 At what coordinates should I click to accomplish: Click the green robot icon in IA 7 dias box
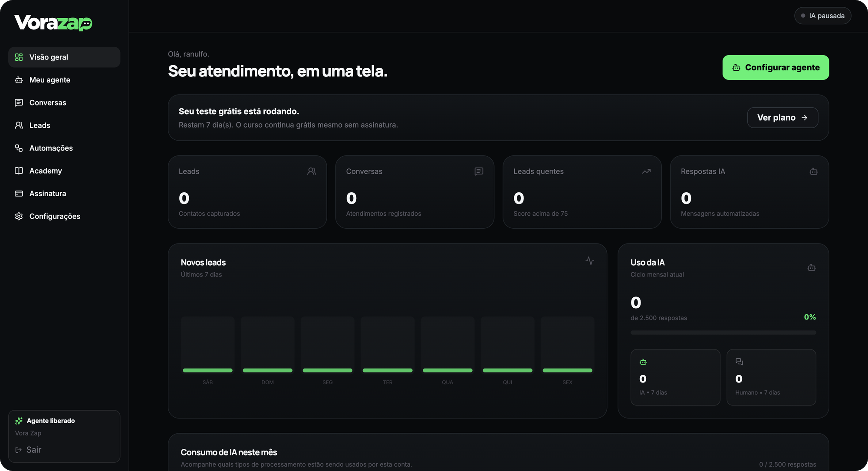pos(643,362)
